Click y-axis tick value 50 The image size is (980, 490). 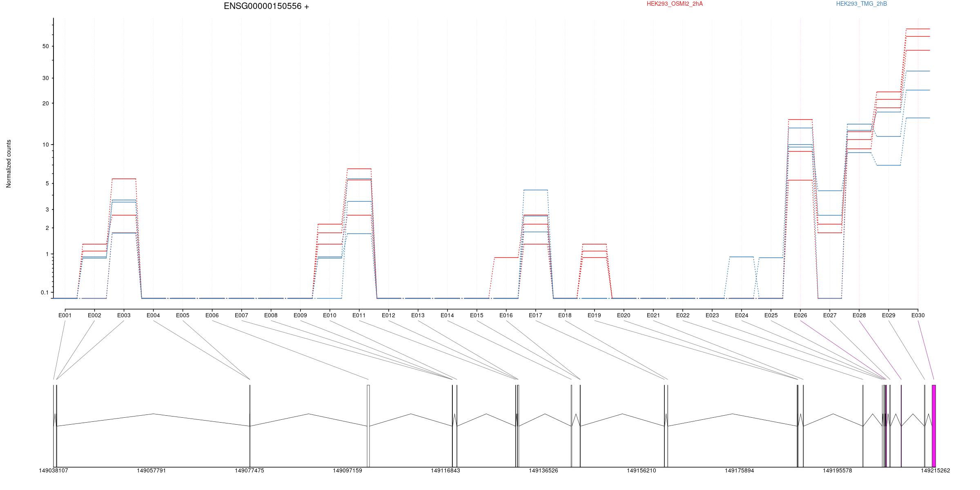[45, 46]
